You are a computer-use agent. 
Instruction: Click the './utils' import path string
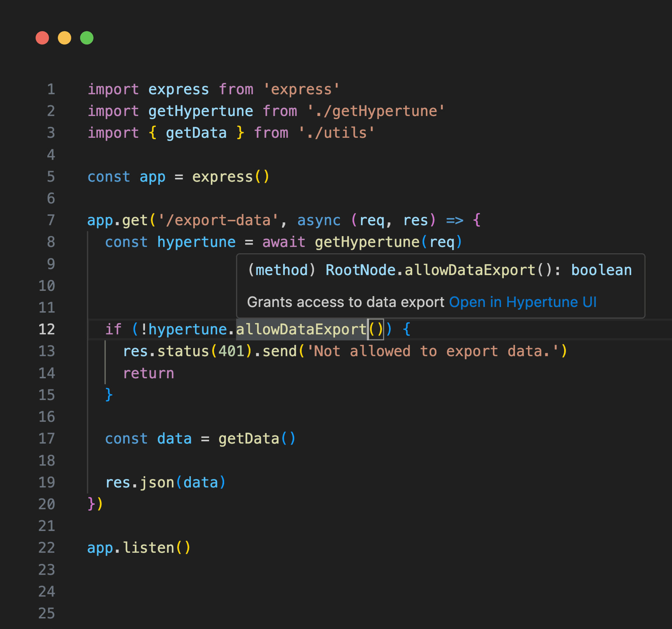[336, 133]
